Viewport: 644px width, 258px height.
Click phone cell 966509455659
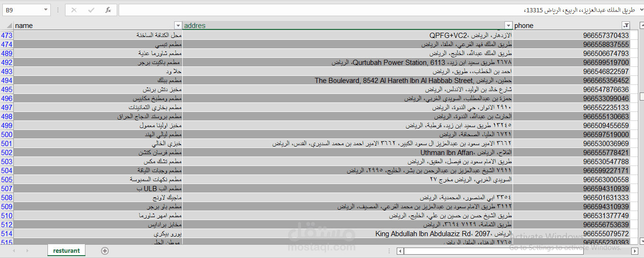pyautogui.click(x=572, y=125)
